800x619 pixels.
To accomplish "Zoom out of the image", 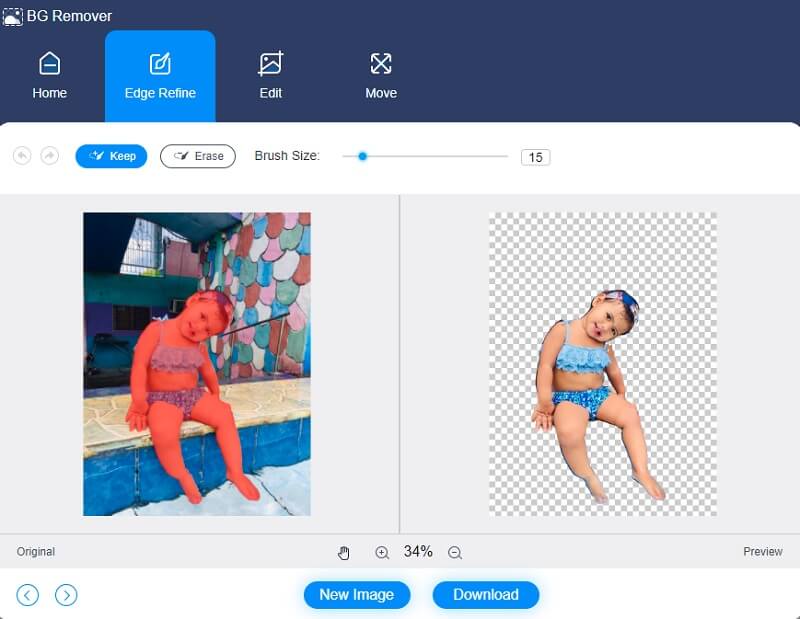I will point(455,552).
